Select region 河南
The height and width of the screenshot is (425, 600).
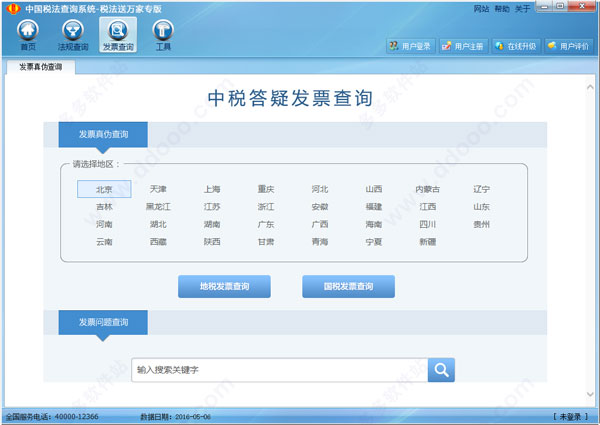(104, 224)
